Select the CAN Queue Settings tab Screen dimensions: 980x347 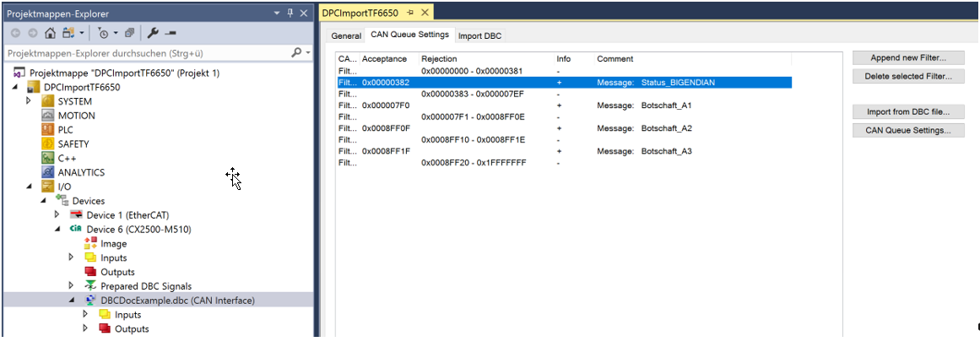tap(409, 35)
